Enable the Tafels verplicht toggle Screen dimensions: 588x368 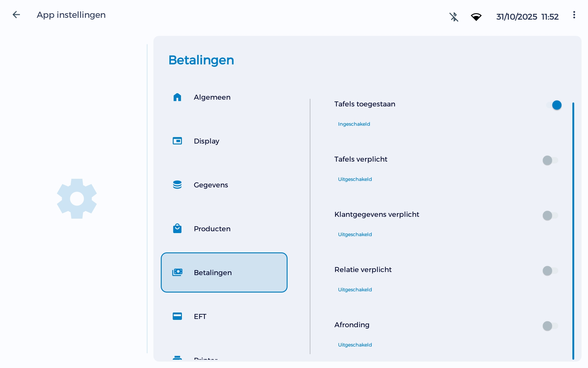[548, 160]
